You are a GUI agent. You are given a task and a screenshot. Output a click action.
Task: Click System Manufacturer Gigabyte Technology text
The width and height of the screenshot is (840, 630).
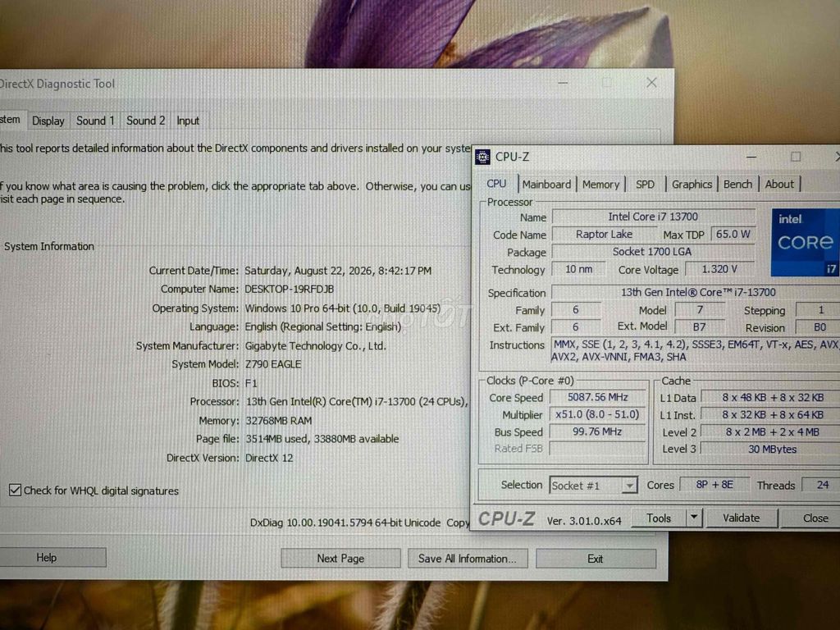tap(316, 346)
